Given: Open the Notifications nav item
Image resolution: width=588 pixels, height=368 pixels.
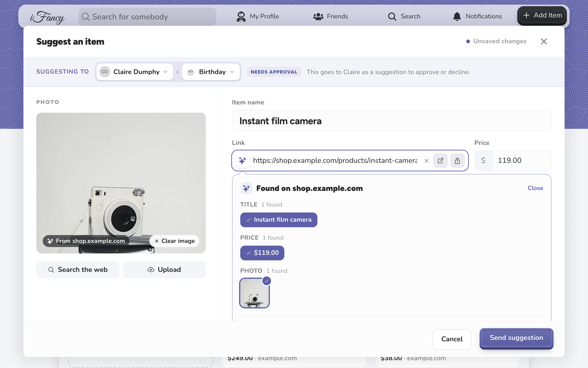Looking at the screenshot, I should coord(477,16).
